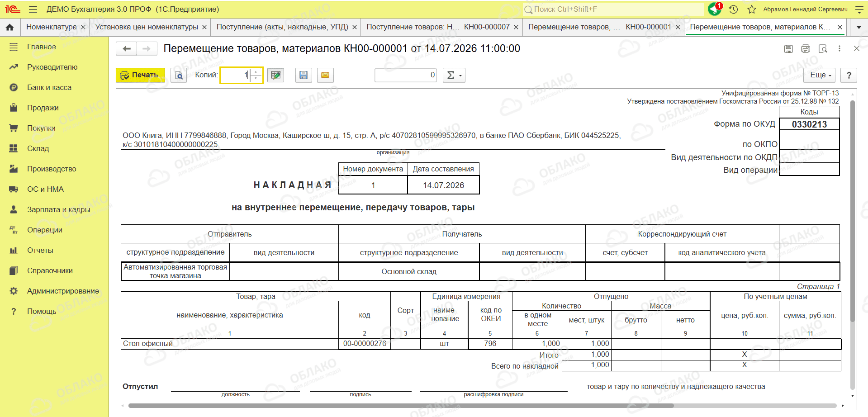This screenshot has height=417, width=868.
Task: Open Склад in the sidebar
Action: click(38, 148)
